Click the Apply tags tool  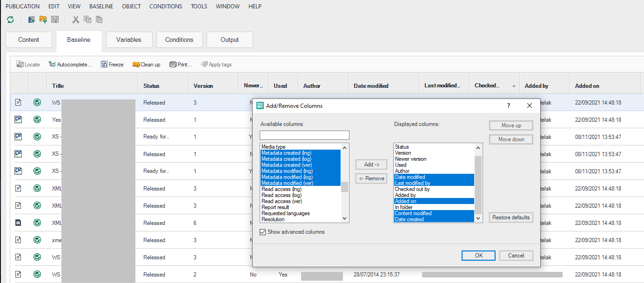(x=216, y=65)
